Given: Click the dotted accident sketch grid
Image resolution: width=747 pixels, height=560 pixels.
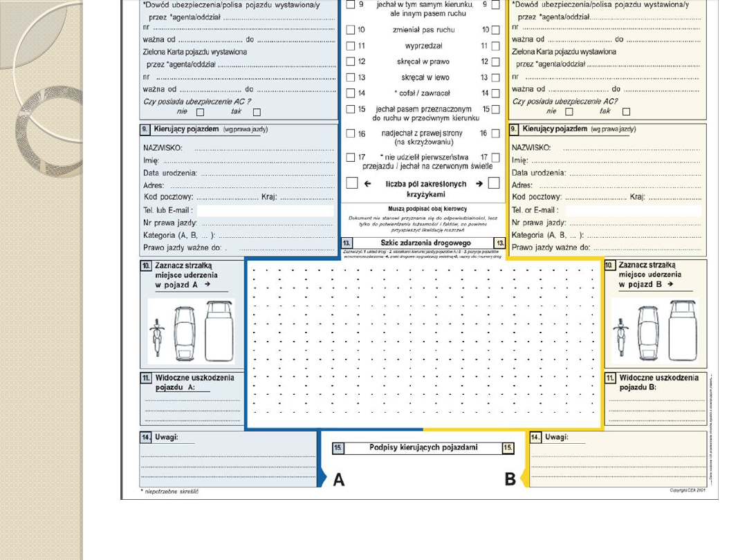Looking at the screenshot, I should point(423,344).
